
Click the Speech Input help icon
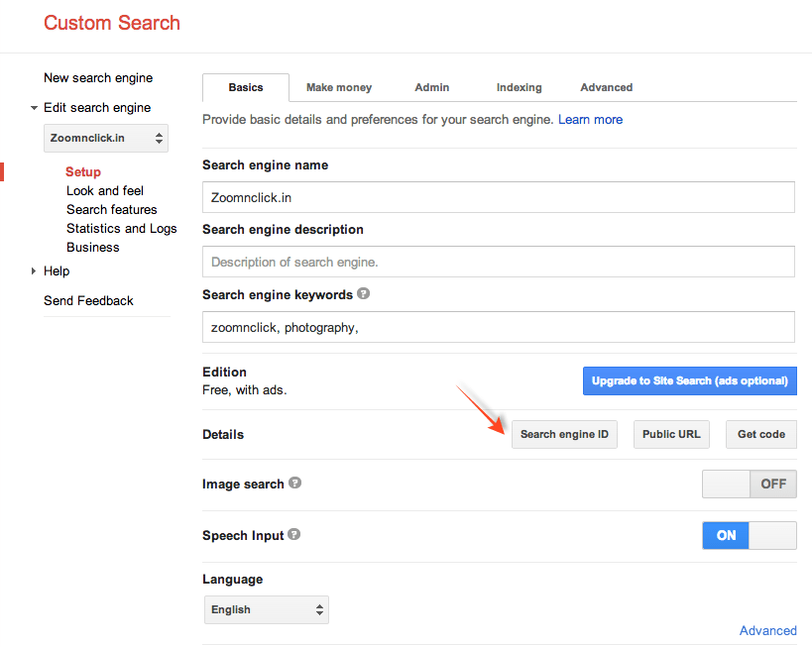[x=293, y=535]
